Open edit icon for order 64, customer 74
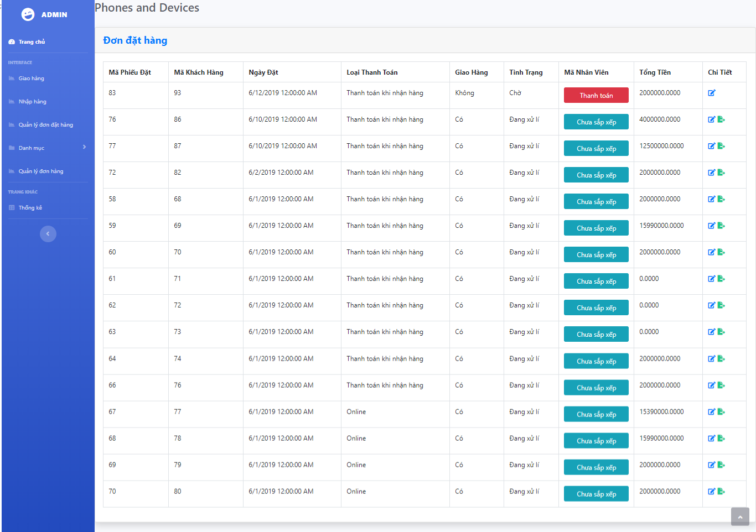Image resolution: width=756 pixels, height=532 pixels. tap(712, 359)
